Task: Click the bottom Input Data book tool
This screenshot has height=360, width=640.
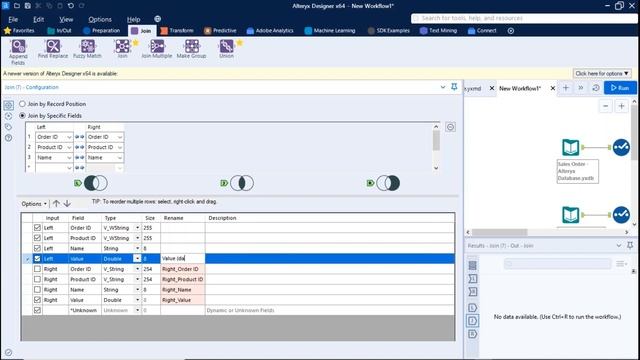Action: pos(570,215)
